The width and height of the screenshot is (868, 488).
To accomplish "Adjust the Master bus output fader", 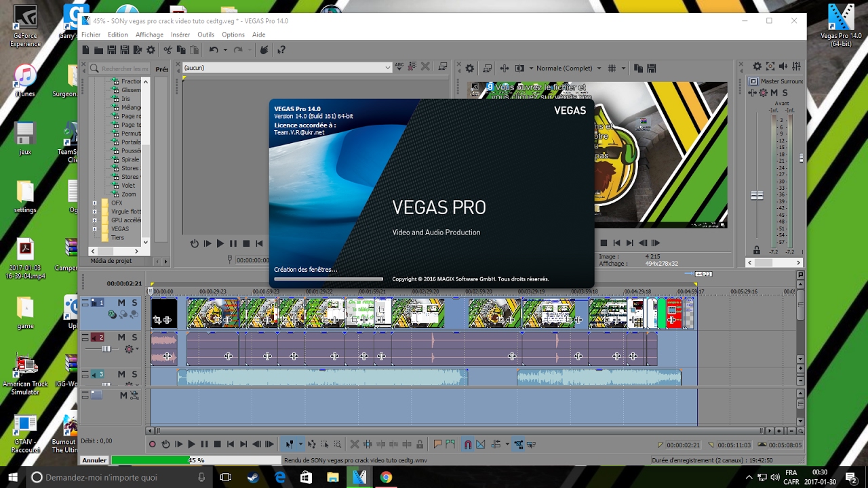I will pos(757,196).
